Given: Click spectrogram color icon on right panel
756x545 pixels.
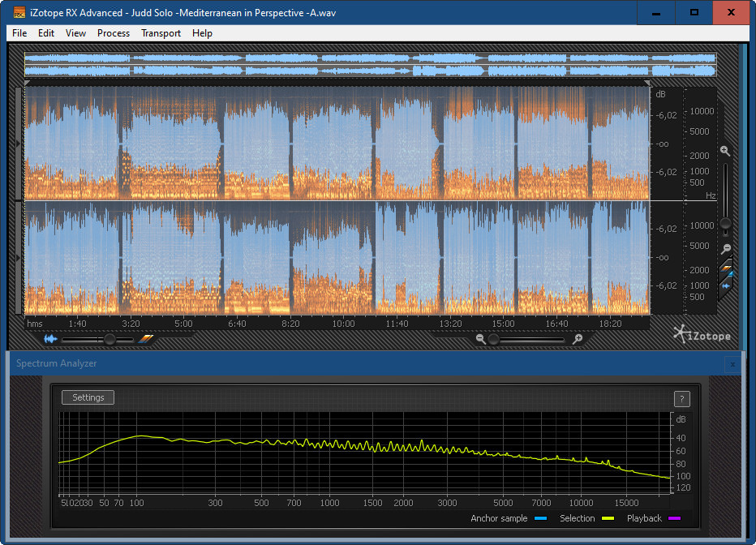Looking at the screenshot, I should coord(727,268).
